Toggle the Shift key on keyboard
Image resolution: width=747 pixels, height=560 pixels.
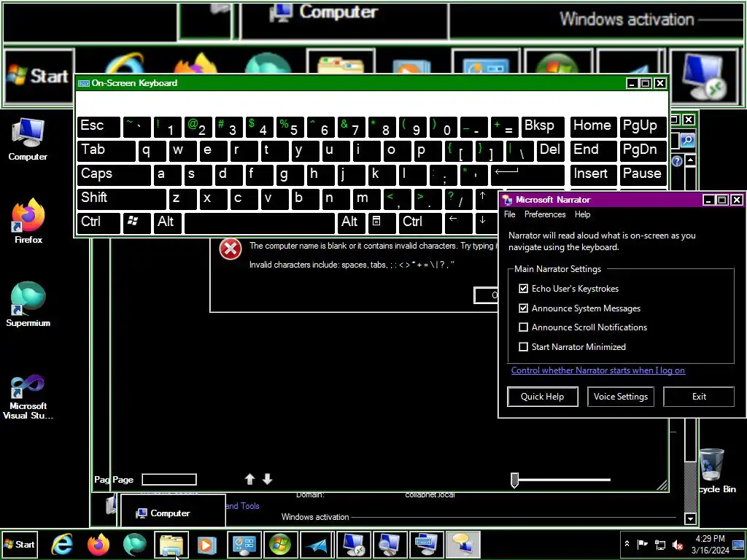(122, 198)
